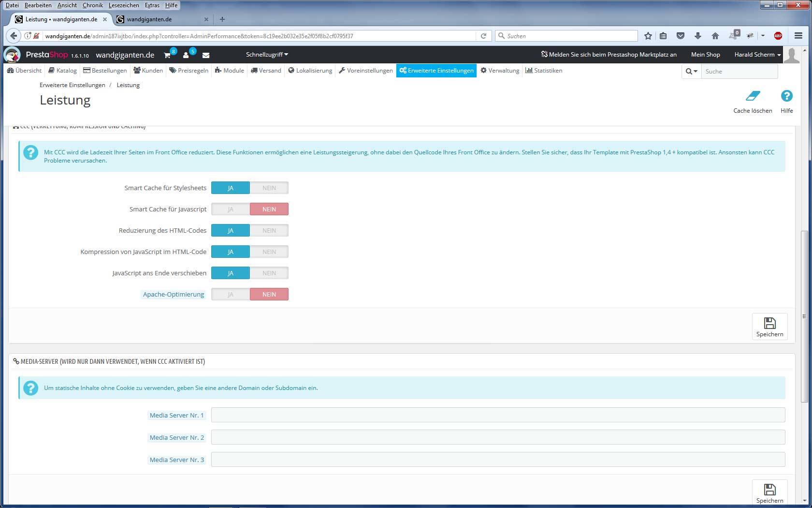Open the Module menu
Screen dimensions: 812x508
[x=230, y=71]
